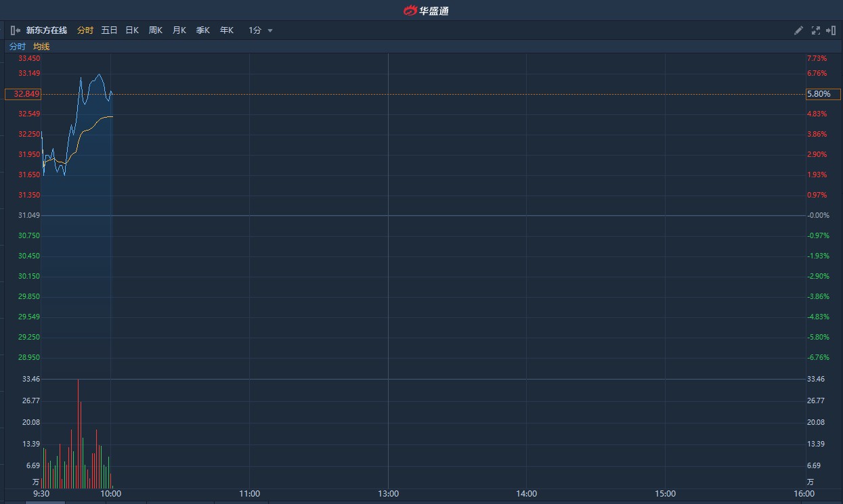The width and height of the screenshot is (843, 504).
Task: Click the left 33.46 volume axis label
Action: pyautogui.click(x=31, y=379)
